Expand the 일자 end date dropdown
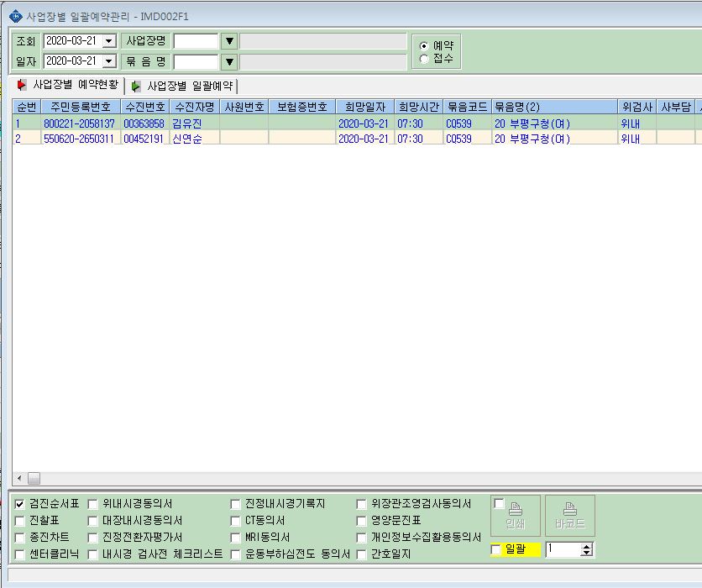This screenshot has width=702, height=588. click(x=109, y=61)
